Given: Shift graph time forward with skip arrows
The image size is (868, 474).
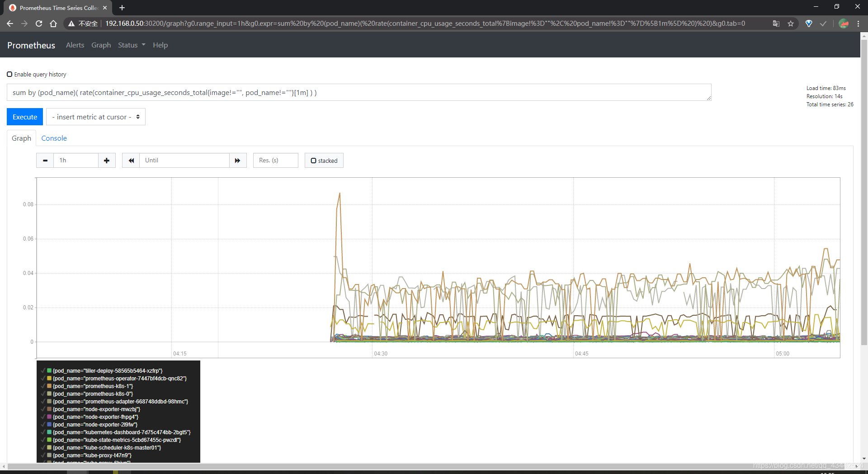Looking at the screenshot, I should point(238,160).
